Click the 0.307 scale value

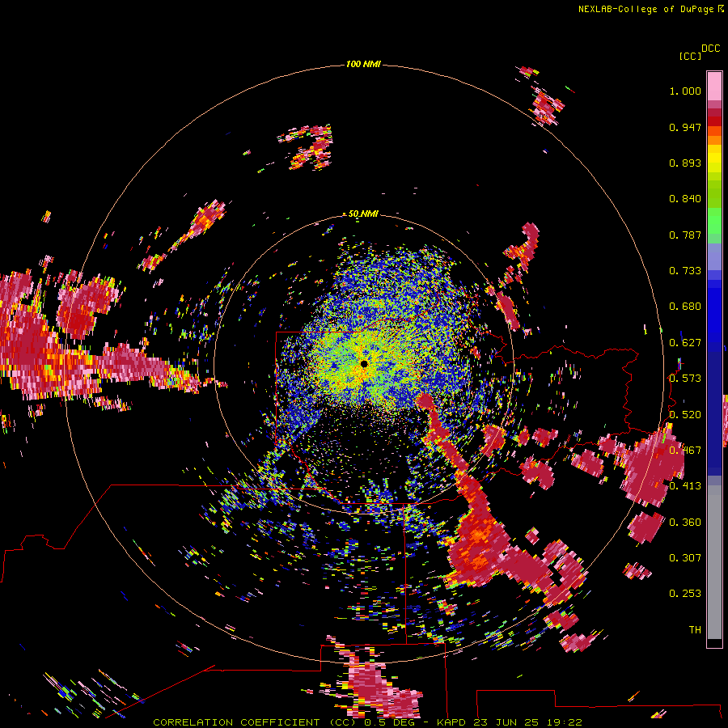coord(685,558)
